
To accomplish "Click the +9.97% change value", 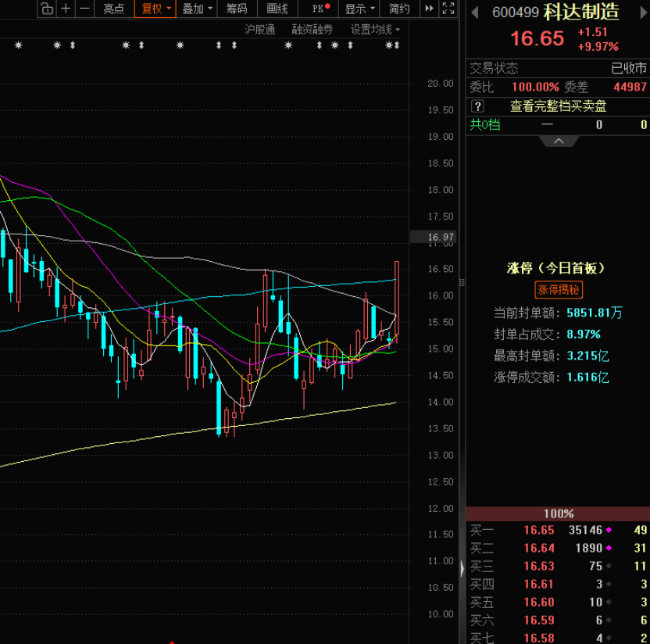I will pyautogui.click(x=598, y=46).
